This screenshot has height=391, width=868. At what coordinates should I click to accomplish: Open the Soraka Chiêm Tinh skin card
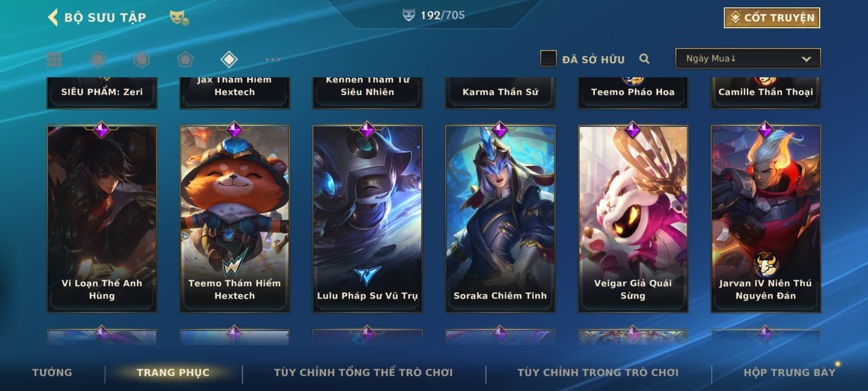coord(500,219)
